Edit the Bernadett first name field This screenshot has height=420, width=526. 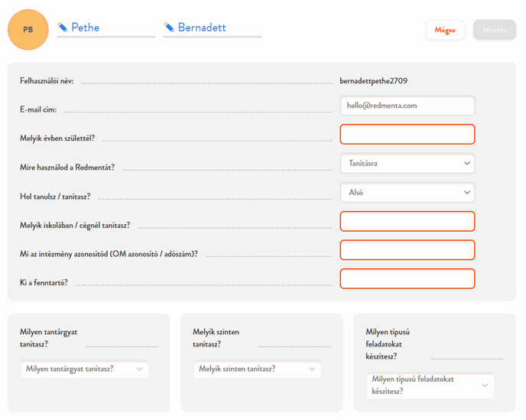coord(218,28)
